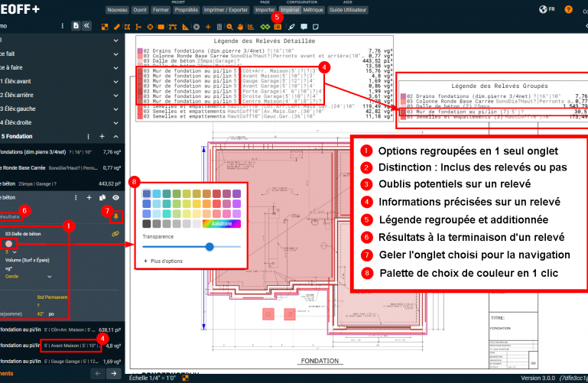The width and height of the screenshot is (588, 383).
Task: Click the yellow chain link icon
Action: coord(115,234)
